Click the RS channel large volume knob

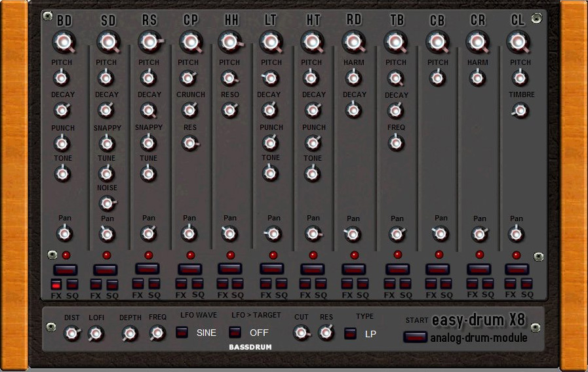[x=150, y=42]
